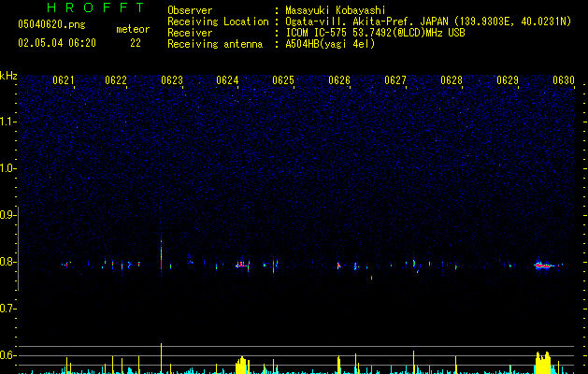Image resolution: width=588 pixels, height=374 pixels.
Task: Click the yellow power block after 0624
Action: tap(242, 365)
